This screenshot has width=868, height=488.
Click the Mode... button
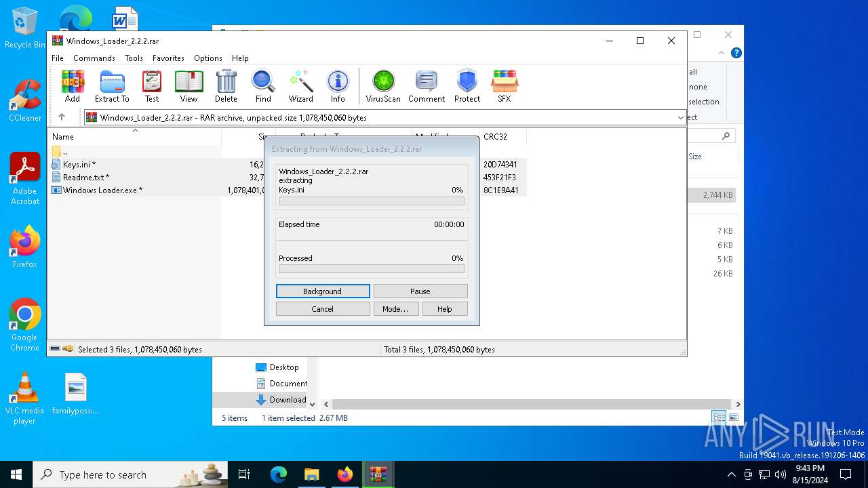[395, 309]
